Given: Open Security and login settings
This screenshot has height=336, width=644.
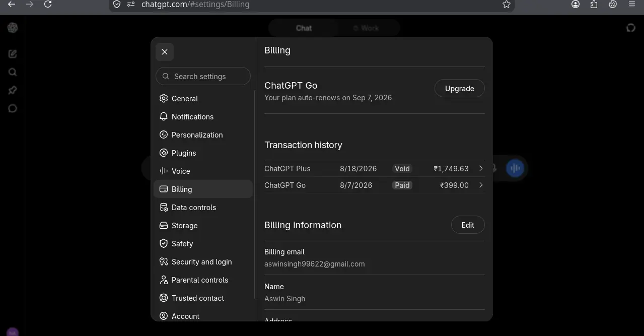Looking at the screenshot, I should (x=203, y=261).
